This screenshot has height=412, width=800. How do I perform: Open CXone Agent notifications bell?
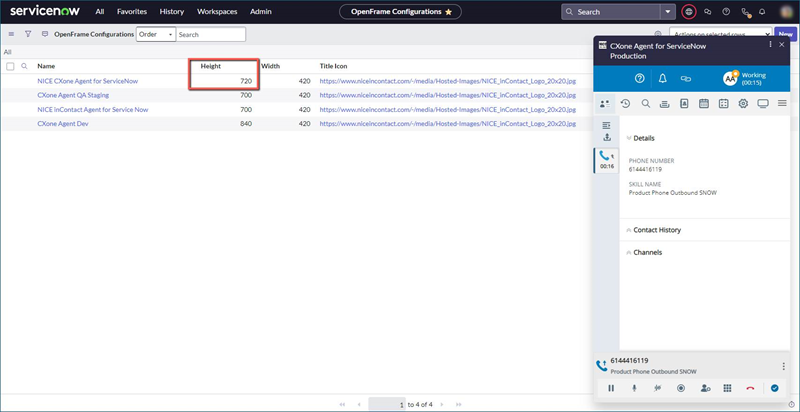click(x=663, y=79)
